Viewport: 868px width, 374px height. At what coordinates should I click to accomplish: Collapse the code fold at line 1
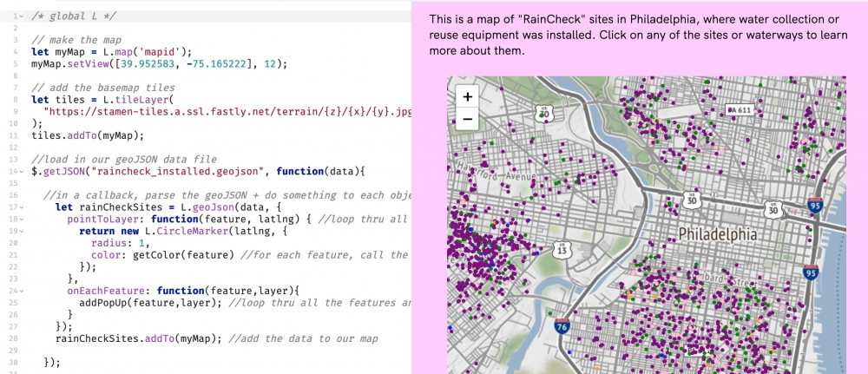click(22, 16)
